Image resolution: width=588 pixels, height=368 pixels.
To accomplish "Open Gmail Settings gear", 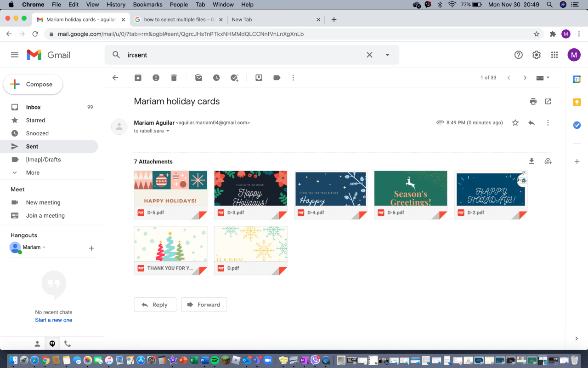I will pos(537,55).
